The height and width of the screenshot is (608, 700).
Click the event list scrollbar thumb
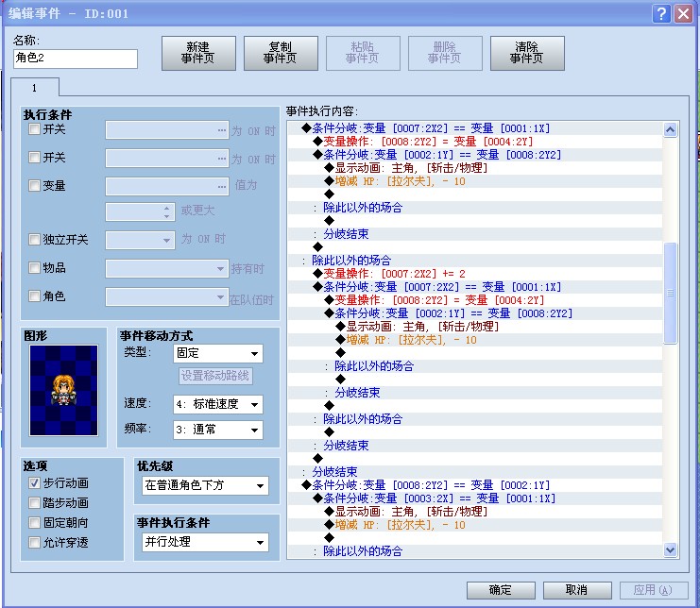click(x=670, y=293)
